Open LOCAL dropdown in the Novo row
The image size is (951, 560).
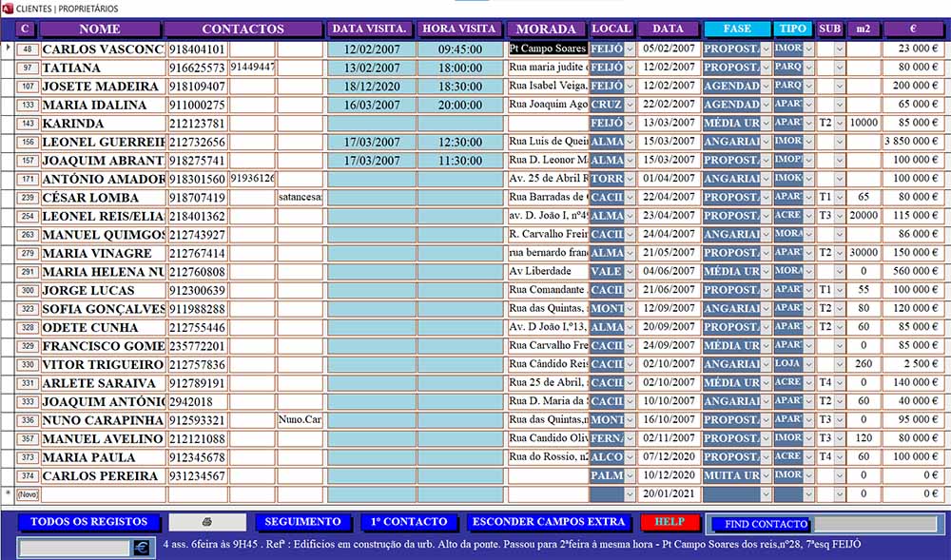(x=630, y=494)
